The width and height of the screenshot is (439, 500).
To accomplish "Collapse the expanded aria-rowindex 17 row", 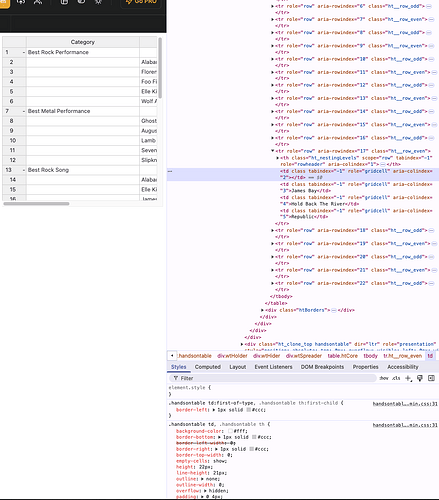I will (273, 151).
